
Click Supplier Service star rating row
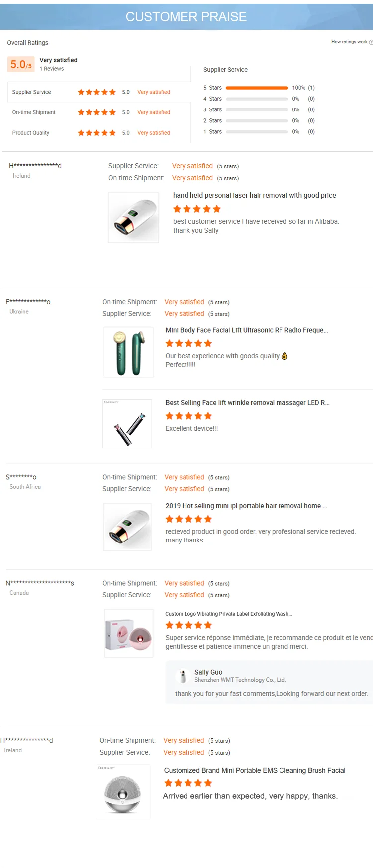click(x=96, y=92)
